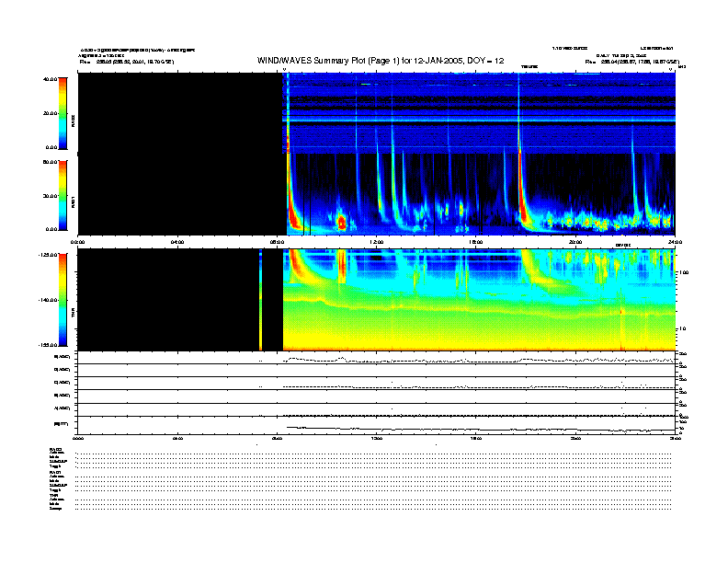
Task: Click 04:00 label on bottom line-plot axis
Action: coord(177,438)
